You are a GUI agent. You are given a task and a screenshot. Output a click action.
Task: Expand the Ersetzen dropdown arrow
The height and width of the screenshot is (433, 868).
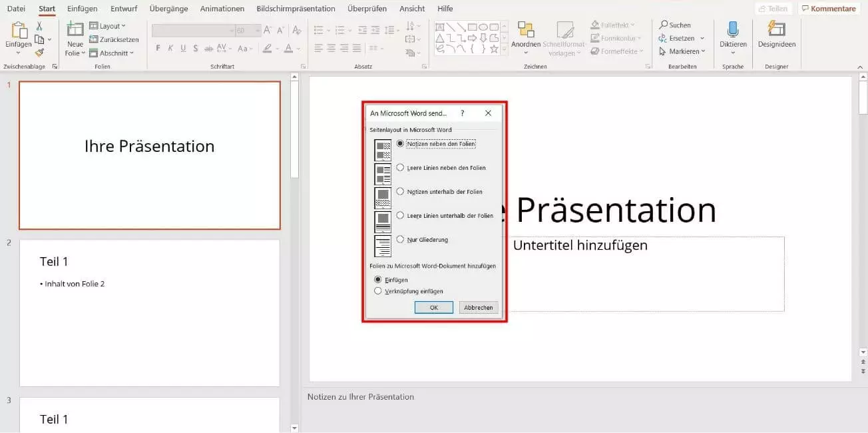(702, 39)
